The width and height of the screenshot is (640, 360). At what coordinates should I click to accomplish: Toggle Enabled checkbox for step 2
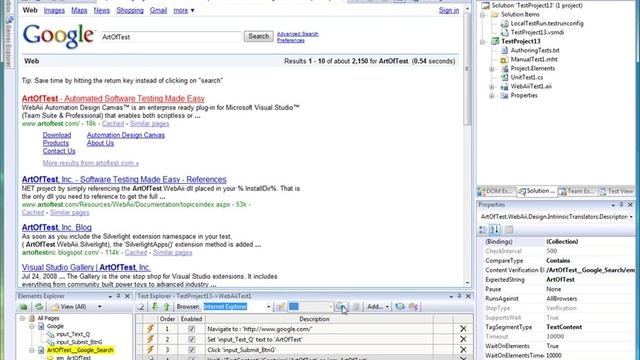[x=191, y=339]
